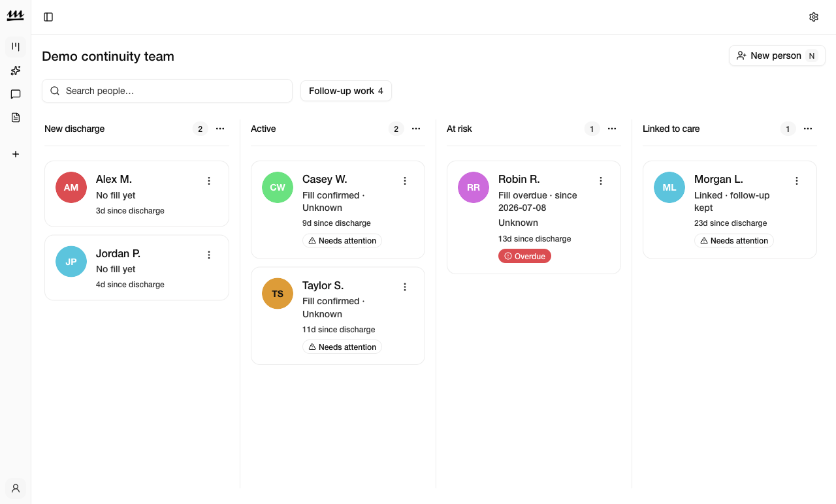This screenshot has width=836, height=504.
Task: Open Morgan L. card kebab menu
Action: 797,181
